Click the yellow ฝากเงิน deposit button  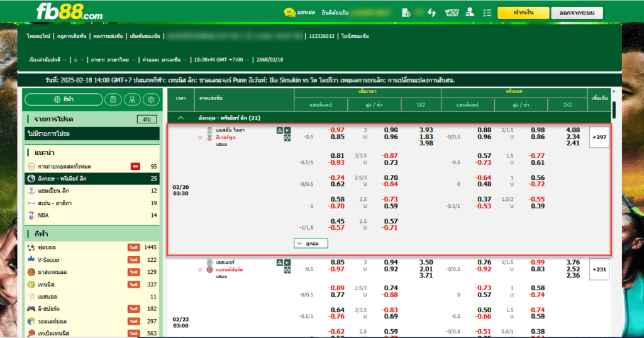[523, 13]
